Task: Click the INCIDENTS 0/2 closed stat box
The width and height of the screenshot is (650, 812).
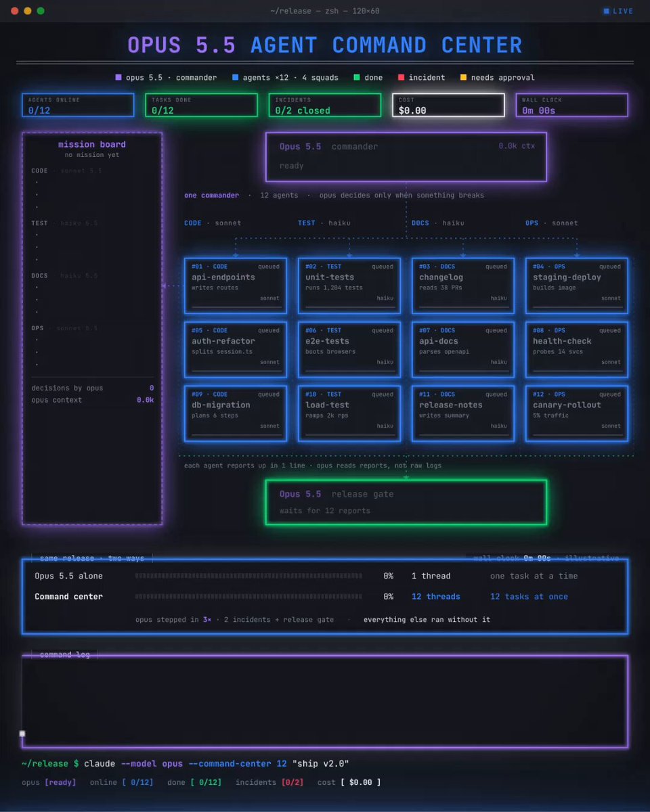Action: coord(324,105)
